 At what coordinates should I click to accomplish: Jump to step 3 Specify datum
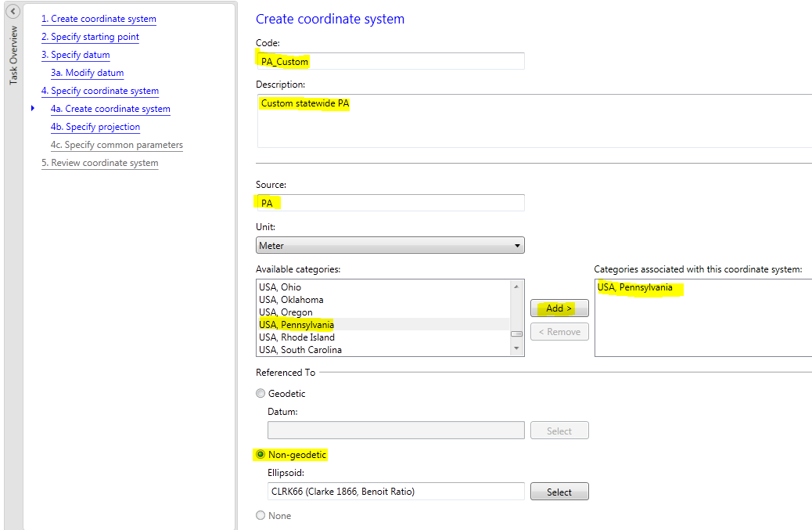(75, 55)
